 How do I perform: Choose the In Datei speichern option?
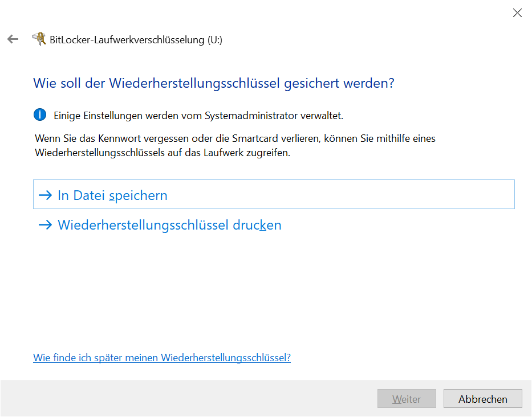point(112,195)
